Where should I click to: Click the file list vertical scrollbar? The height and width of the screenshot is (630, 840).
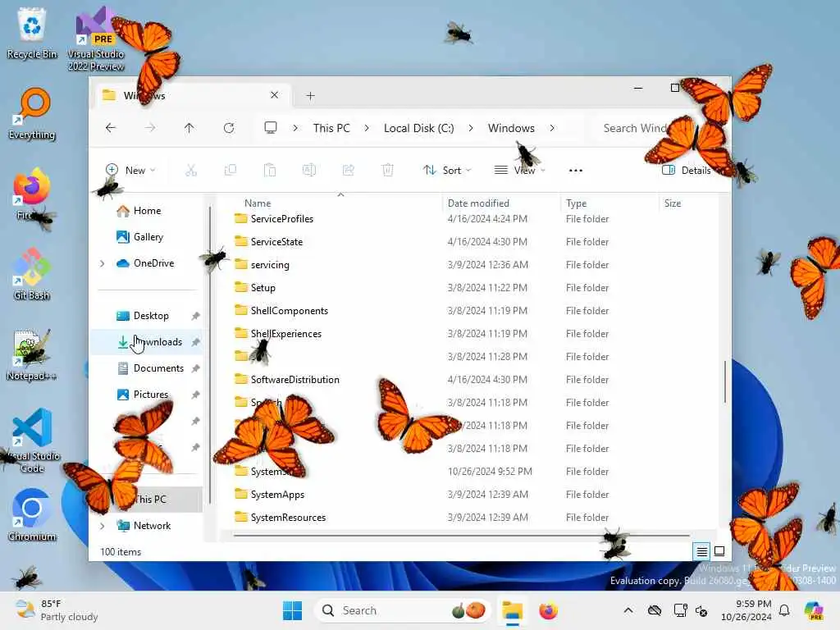coord(725,381)
